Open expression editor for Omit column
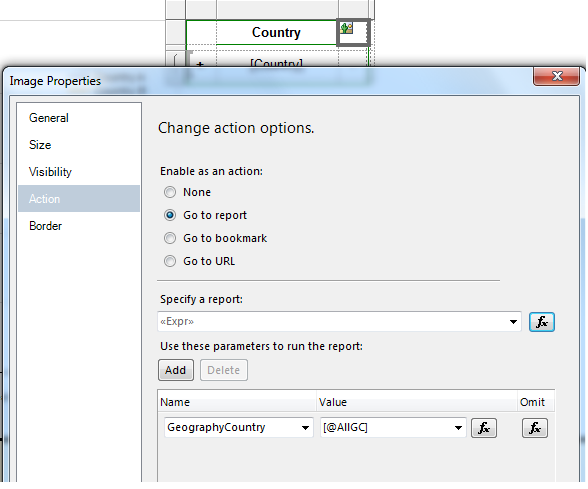The image size is (588, 489). tap(535, 428)
